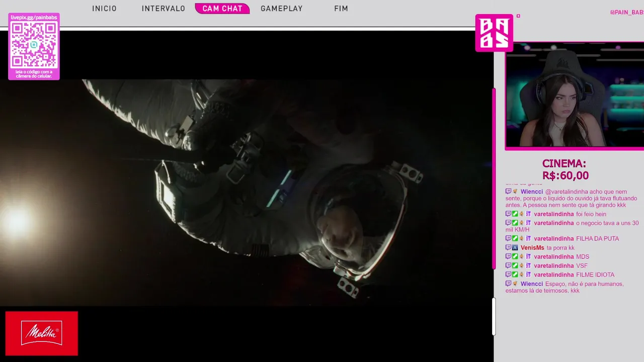This screenshot has width=644, height=362.
Task: Go to the FIM tab
Action: click(x=341, y=9)
